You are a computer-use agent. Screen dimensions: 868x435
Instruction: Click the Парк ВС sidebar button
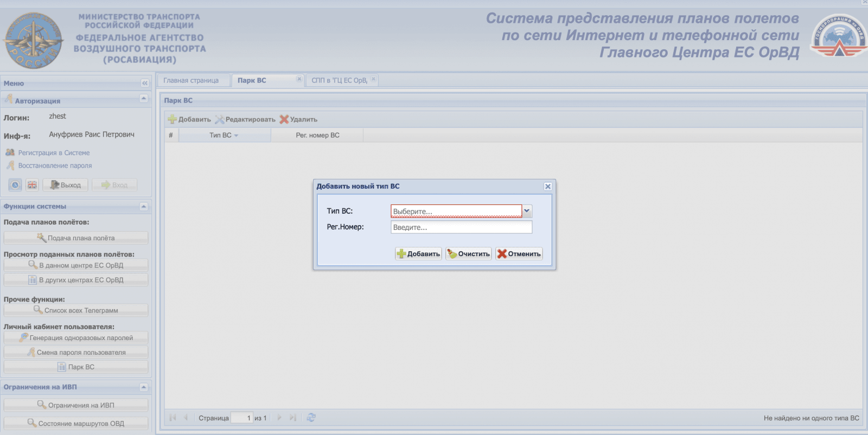point(76,367)
